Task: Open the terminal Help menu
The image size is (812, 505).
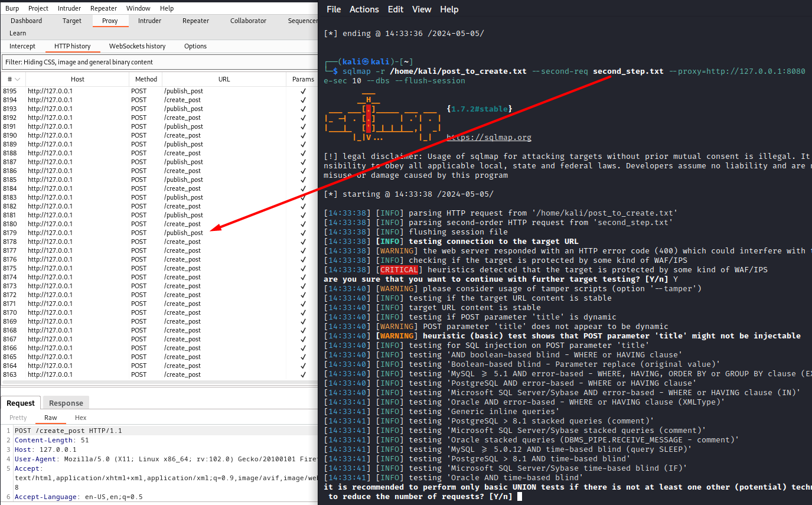Action: tap(449, 9)
